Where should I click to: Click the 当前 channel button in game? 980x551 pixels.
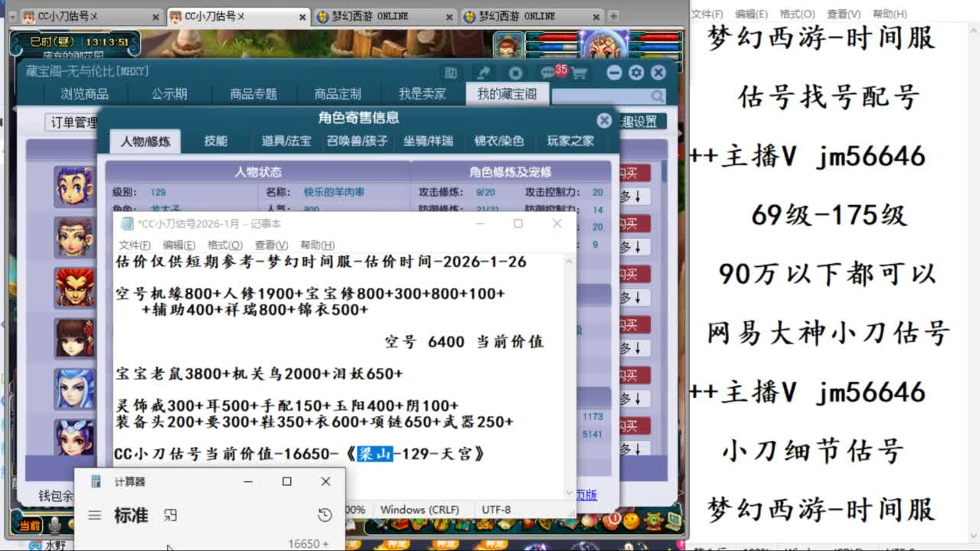point(30,526)
